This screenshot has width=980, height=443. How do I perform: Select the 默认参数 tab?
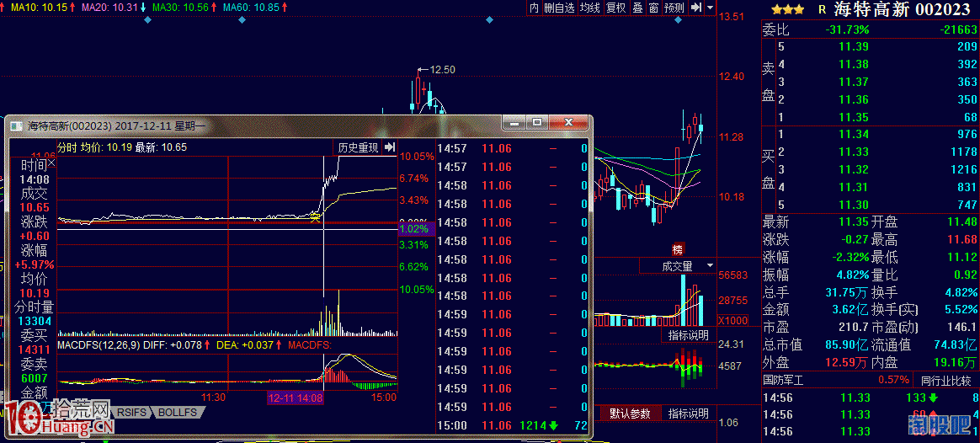point(630,413)
